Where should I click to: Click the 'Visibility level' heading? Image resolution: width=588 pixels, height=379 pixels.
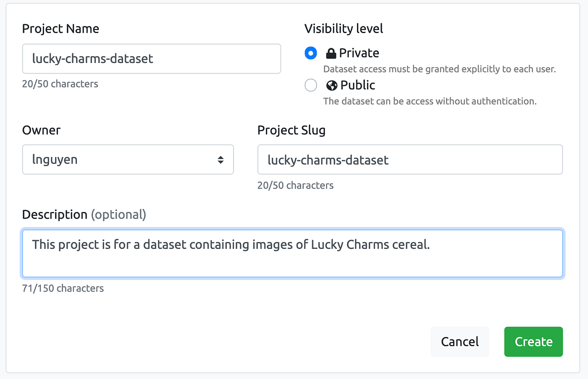[344, 29]
